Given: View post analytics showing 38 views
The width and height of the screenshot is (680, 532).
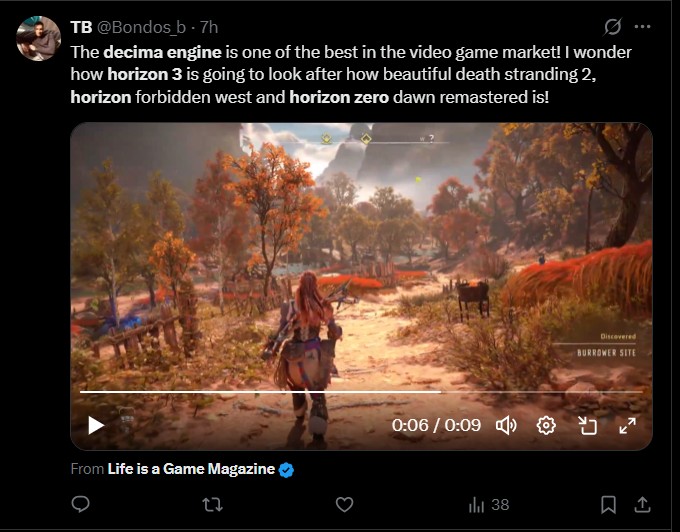Looking at the screenshot, I should pyautogui.click(x=489, y=505).
